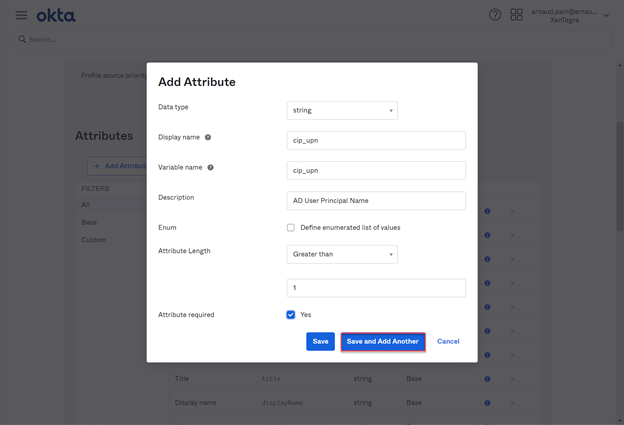Click the Cancel link

tap(448, 342)
